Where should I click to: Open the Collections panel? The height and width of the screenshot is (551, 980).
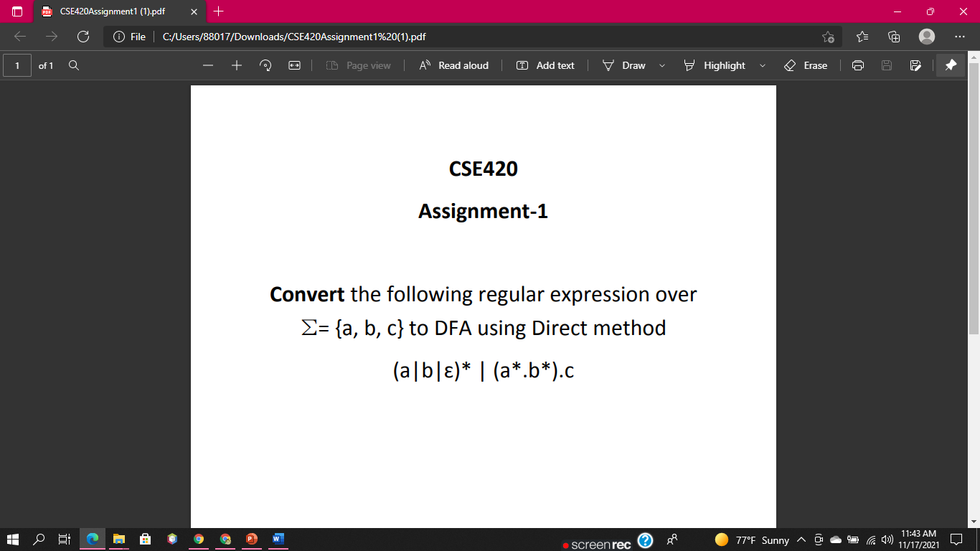coord(894,37)
